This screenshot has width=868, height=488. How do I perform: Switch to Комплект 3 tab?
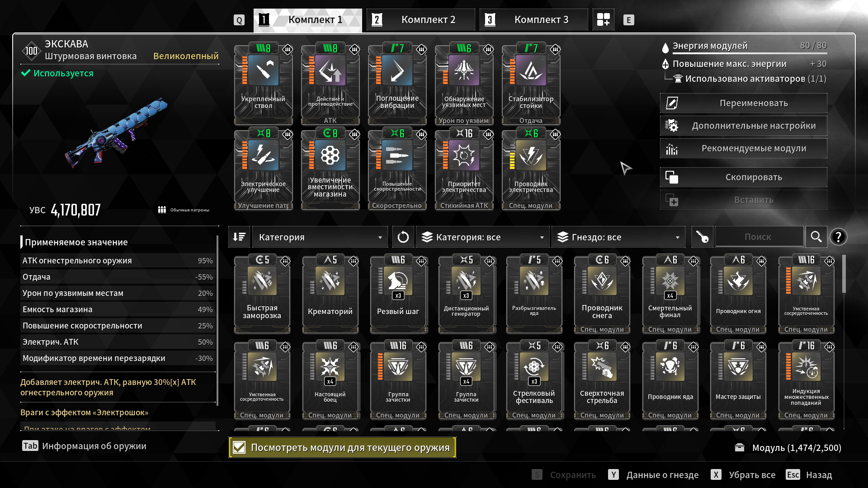pos(534,19)
